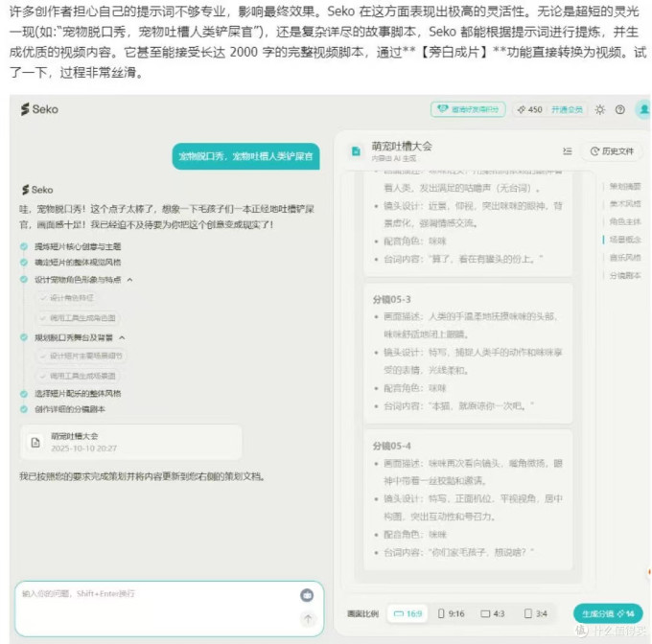This screenshot has width=652, height=644.
Task: Open the 开通会员 membership link
Action: point(567,109)
